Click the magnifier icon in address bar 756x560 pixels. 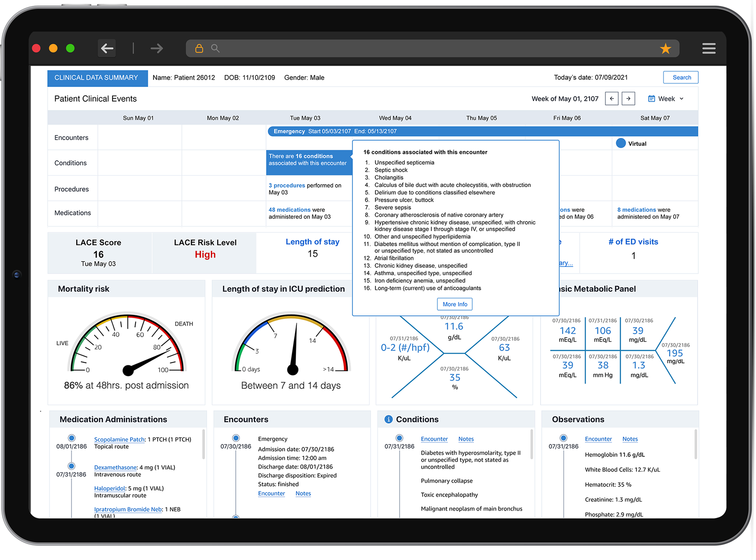click(215, 48)
